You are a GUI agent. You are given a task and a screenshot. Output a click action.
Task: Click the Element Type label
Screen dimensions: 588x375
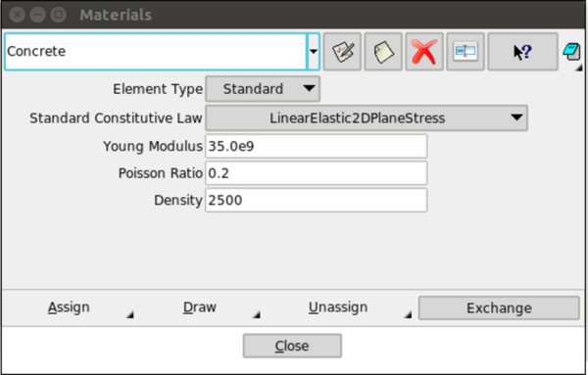pos(158,89)
